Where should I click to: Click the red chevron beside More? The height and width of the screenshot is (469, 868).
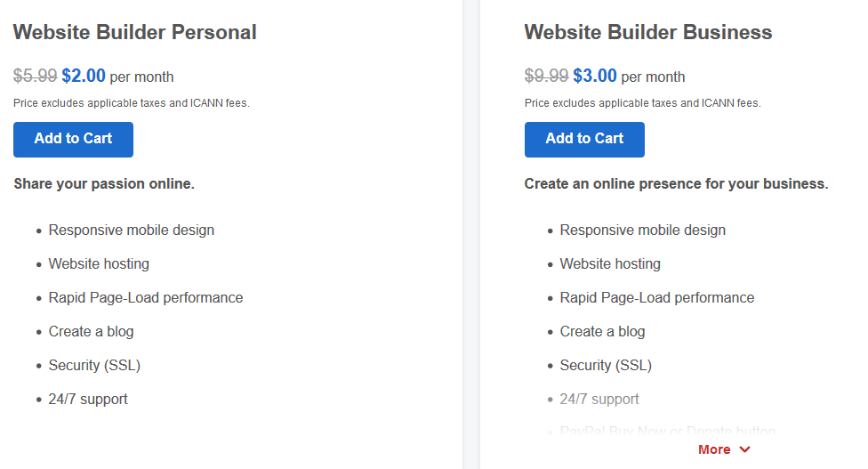745,449
